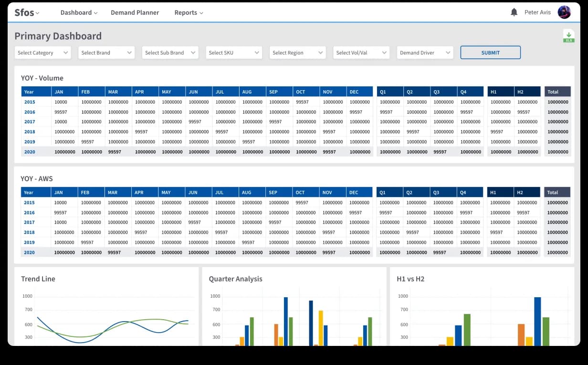Select year 2016 in YOY - AWS table
Screen dimensions: 588x365
(29, 212)
